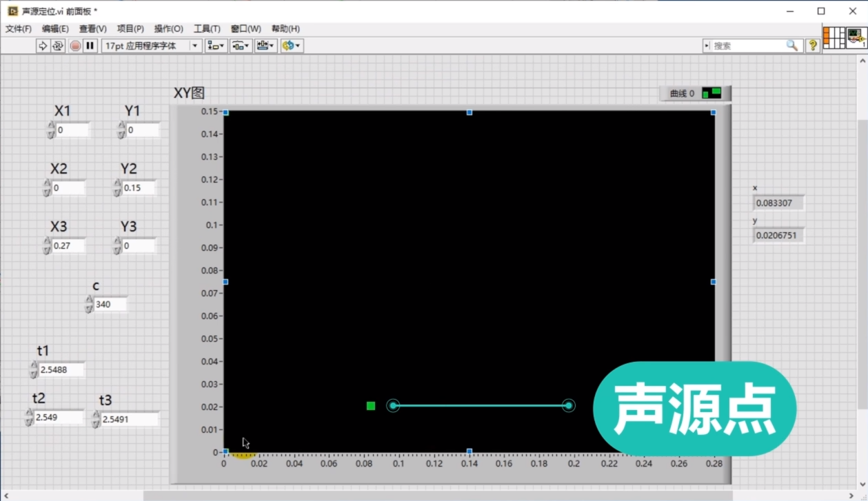Expand the Distribute Objects dropdown
Viewport: 868px width, 501px height.
241,45
